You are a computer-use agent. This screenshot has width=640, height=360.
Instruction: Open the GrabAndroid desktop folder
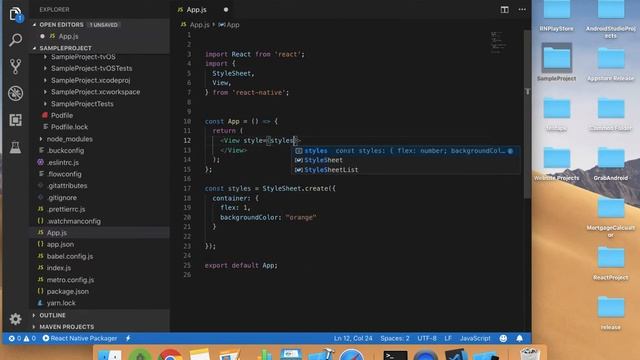click(x=611, y=163)
